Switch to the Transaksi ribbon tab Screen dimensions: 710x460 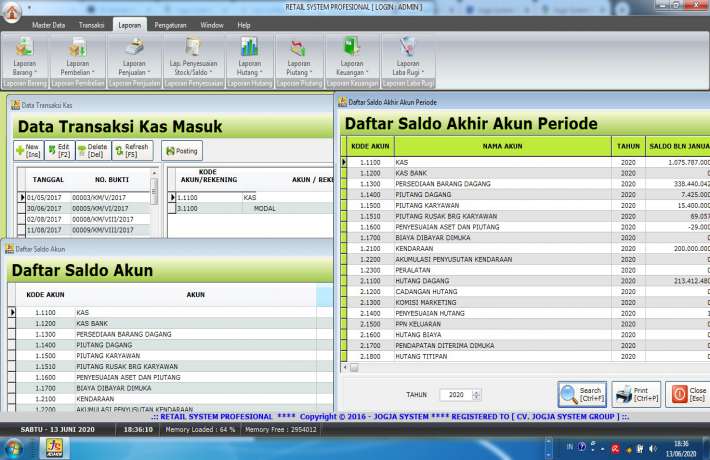(x=92, y=24)
